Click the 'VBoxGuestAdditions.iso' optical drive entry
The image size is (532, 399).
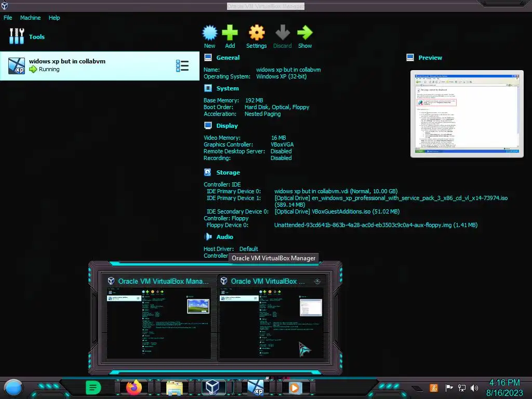[x=337, y=212]
